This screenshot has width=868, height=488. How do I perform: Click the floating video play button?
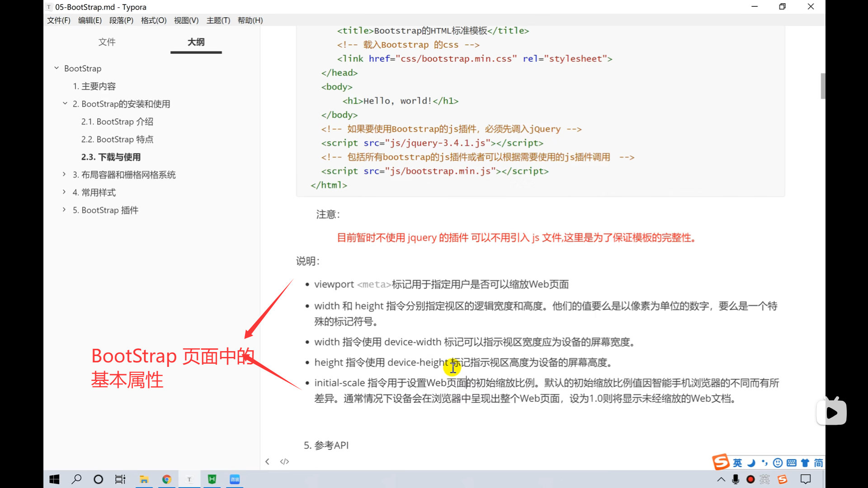(831, 412)
